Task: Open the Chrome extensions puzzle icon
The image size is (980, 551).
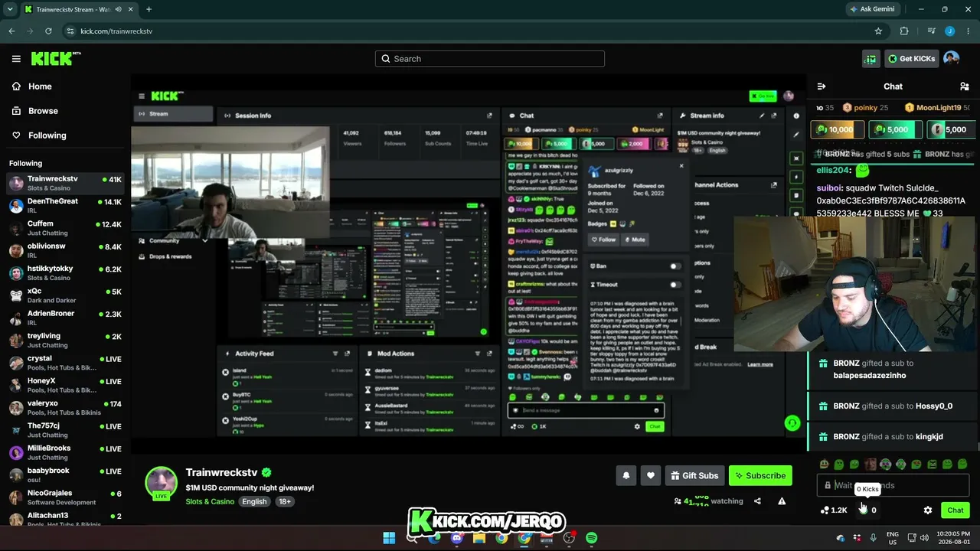Action: coord(904,31)
